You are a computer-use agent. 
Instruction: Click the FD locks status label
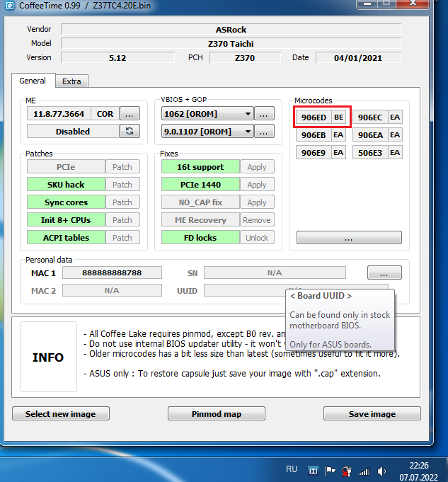pyautogui.click(x=200, y=238)
